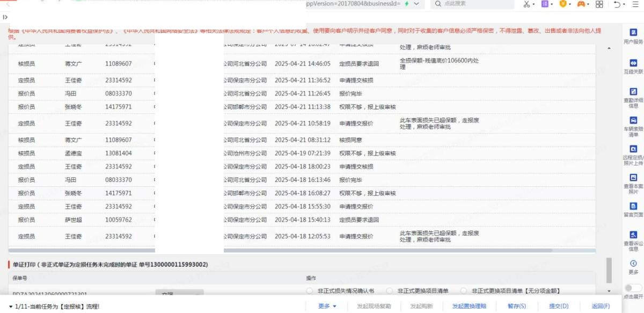Click the 发起置换理赔 link
Screen dimensions: 644x313
tap(469, 306)
